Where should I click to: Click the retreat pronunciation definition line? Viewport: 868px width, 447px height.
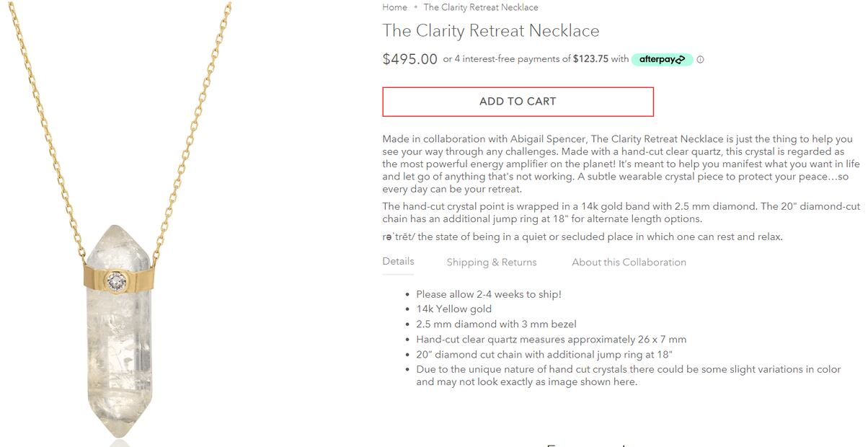[583, 236]
